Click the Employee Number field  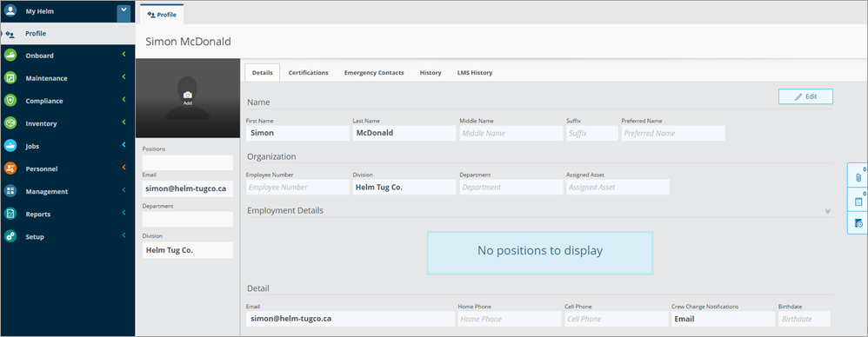[297, 188]
